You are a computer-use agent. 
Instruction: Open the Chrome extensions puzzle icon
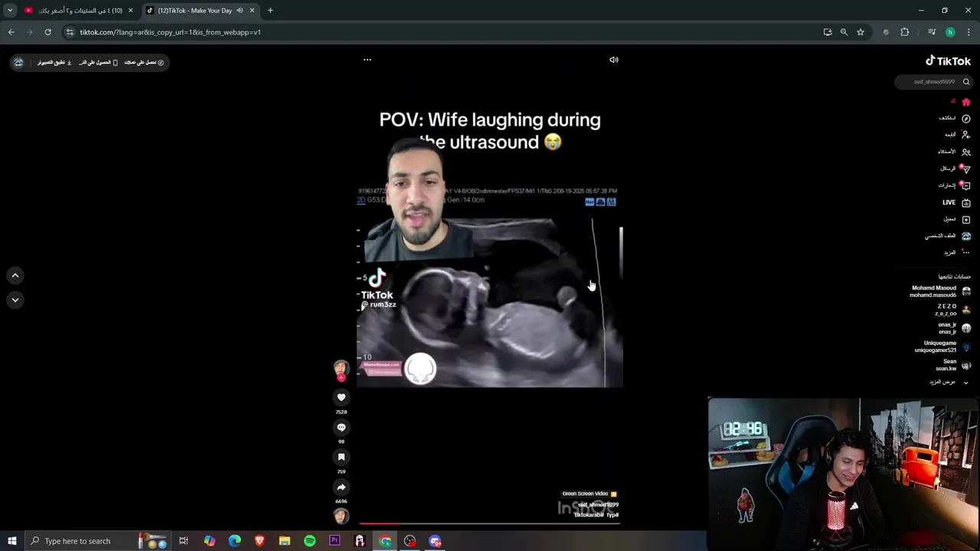(905, 32)
